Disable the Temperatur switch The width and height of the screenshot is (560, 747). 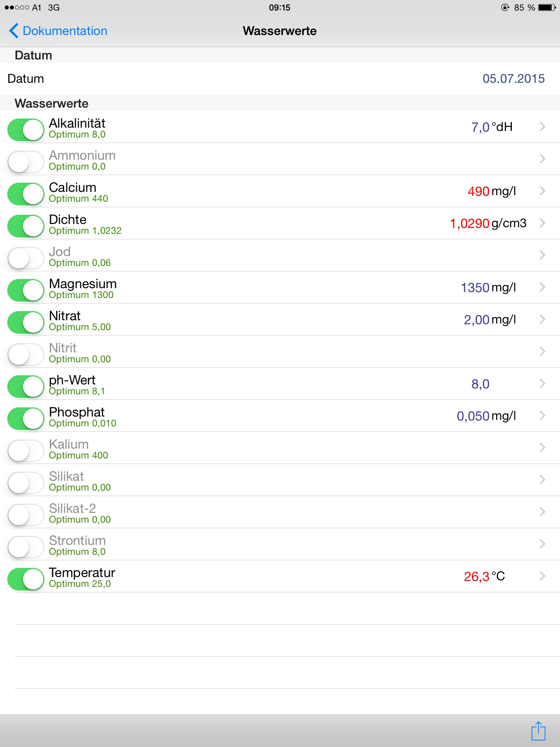point(26,579)
